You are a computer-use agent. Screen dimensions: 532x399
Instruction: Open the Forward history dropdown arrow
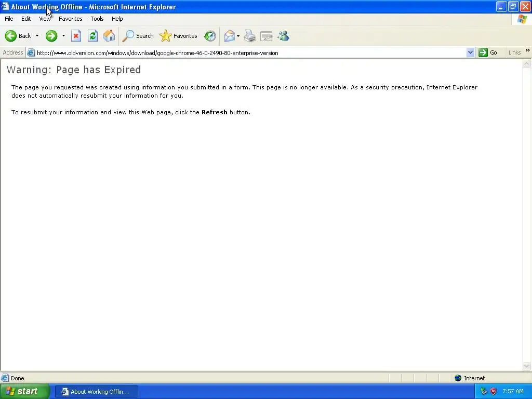coord(63,36)
